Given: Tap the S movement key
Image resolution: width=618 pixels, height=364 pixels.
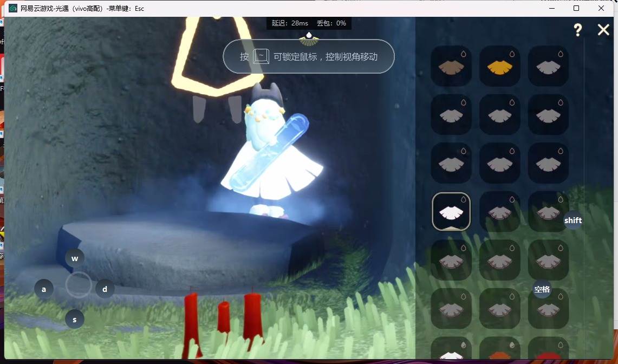Looking at the screenshot, I should tap(75, 320).
